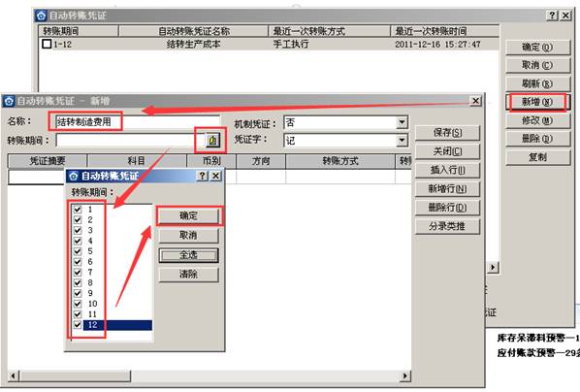Viewport: 580px width, 392px height.
Task: Click left scroll arrow of voucher grid
Action: point(13,376)
